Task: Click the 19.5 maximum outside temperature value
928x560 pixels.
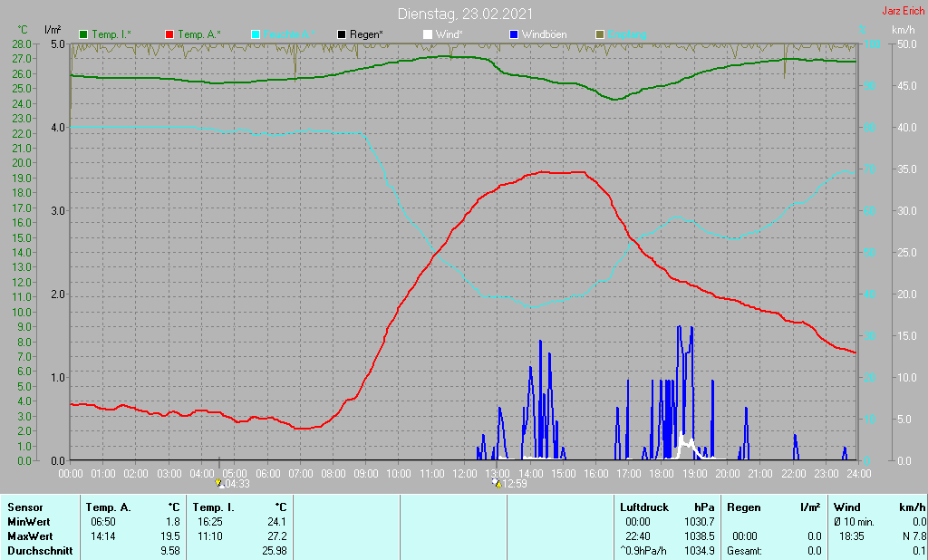Action: tap(170, 536)
